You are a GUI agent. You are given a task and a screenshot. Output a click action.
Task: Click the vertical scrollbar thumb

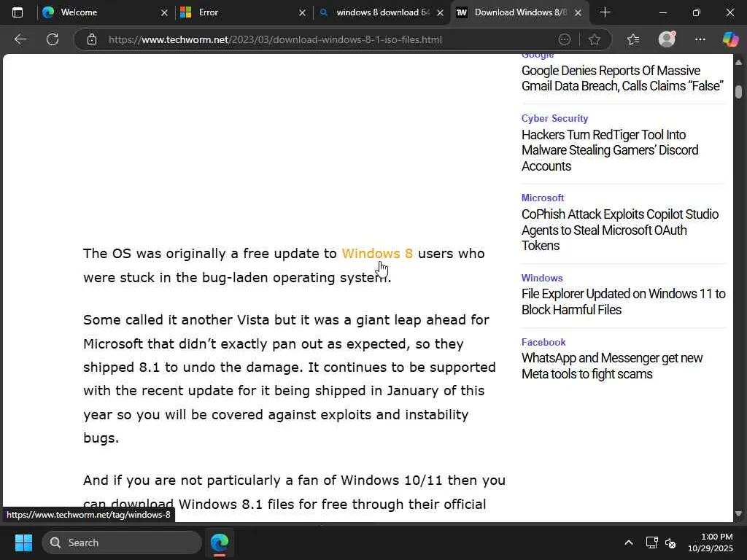pos(738,91)
